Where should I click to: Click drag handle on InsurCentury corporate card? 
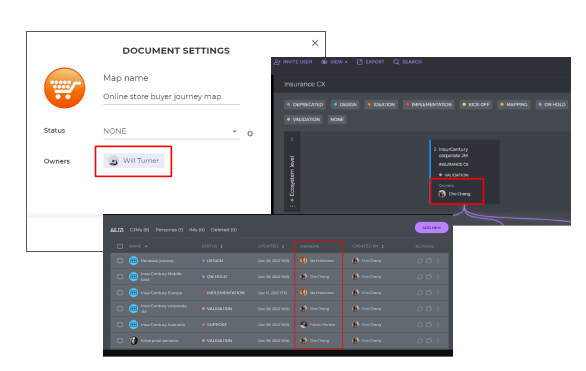pos(435,149)
